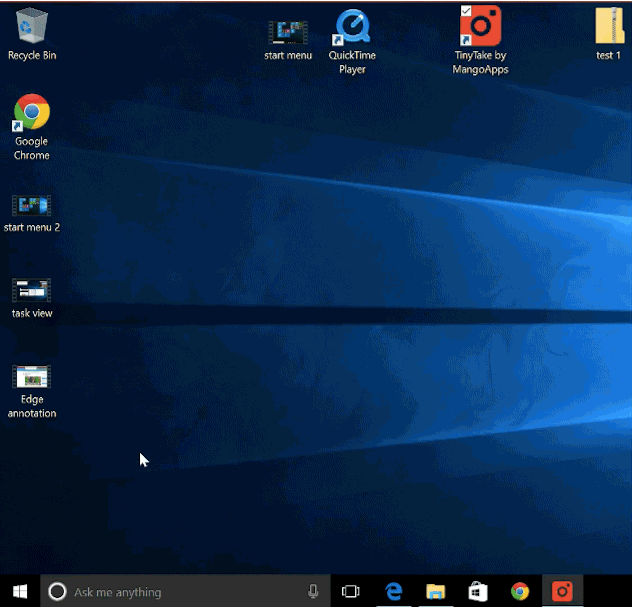
Task: Launch the Windows Store taskbar icon
Action: click(x=477, y=591)
